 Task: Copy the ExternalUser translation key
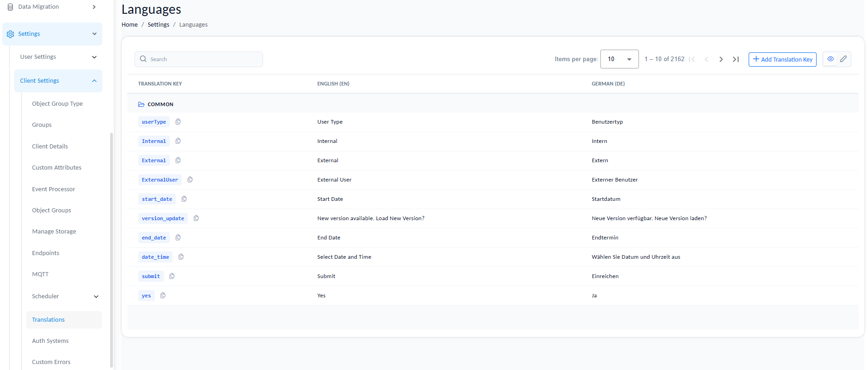pyautogui.click(x=190, y=180)
